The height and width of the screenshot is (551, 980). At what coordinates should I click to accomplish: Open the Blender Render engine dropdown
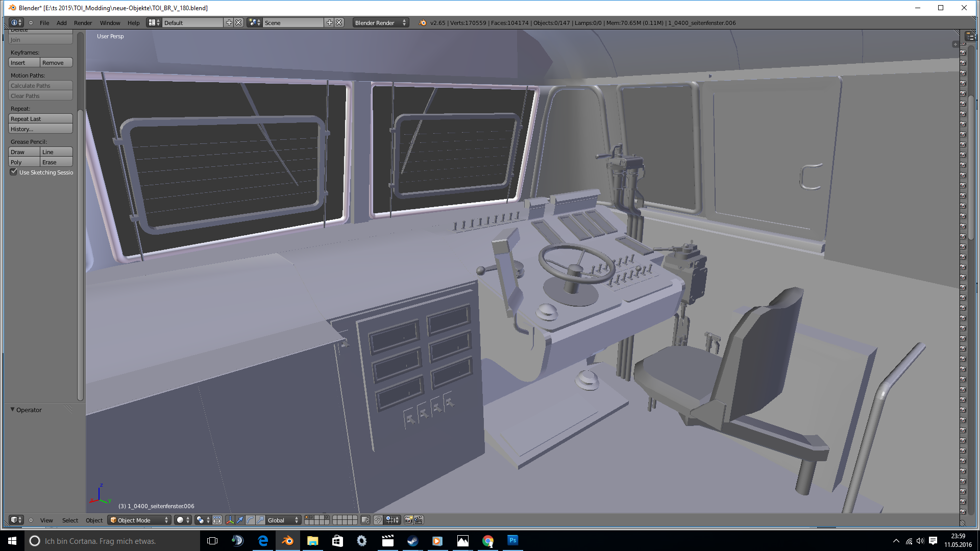[380, 22]
